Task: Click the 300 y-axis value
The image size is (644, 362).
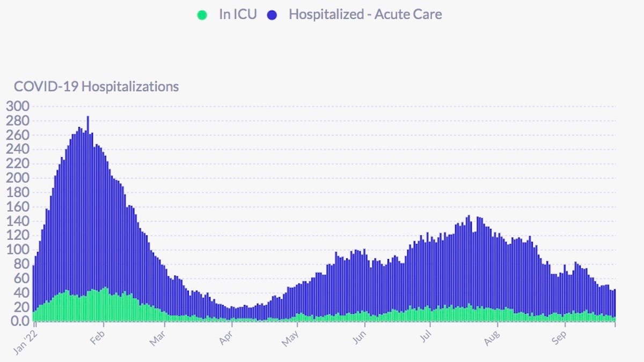Action: 18,106
